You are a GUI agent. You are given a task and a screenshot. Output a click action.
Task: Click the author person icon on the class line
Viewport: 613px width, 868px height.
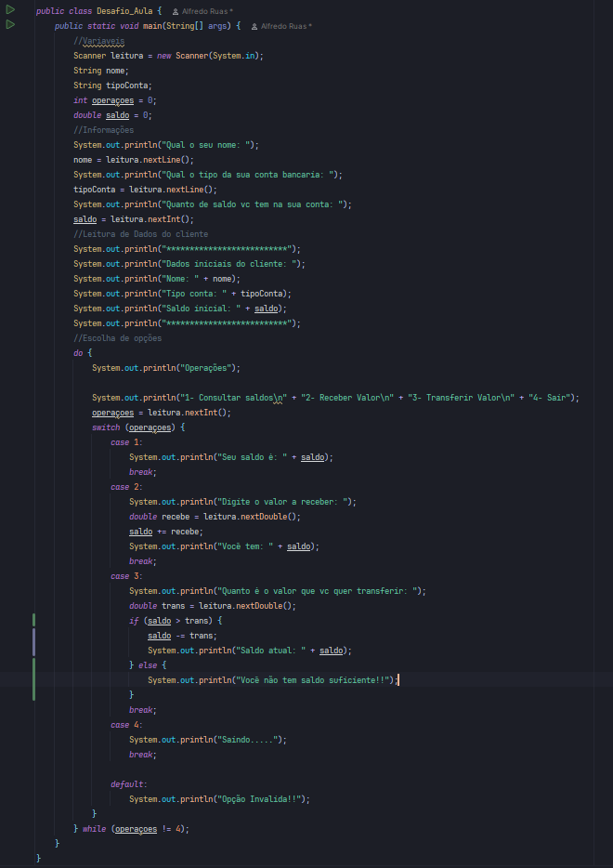pos(176,11)
